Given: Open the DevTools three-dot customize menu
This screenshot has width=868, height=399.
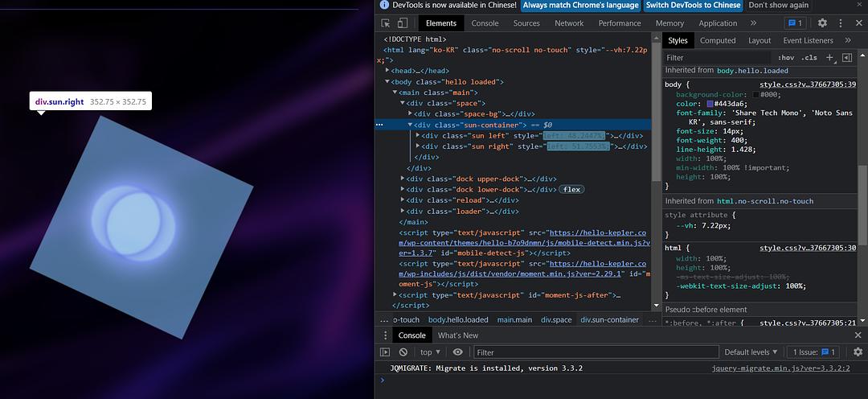Looking at the screenshot, I should [x=841, y=23].
